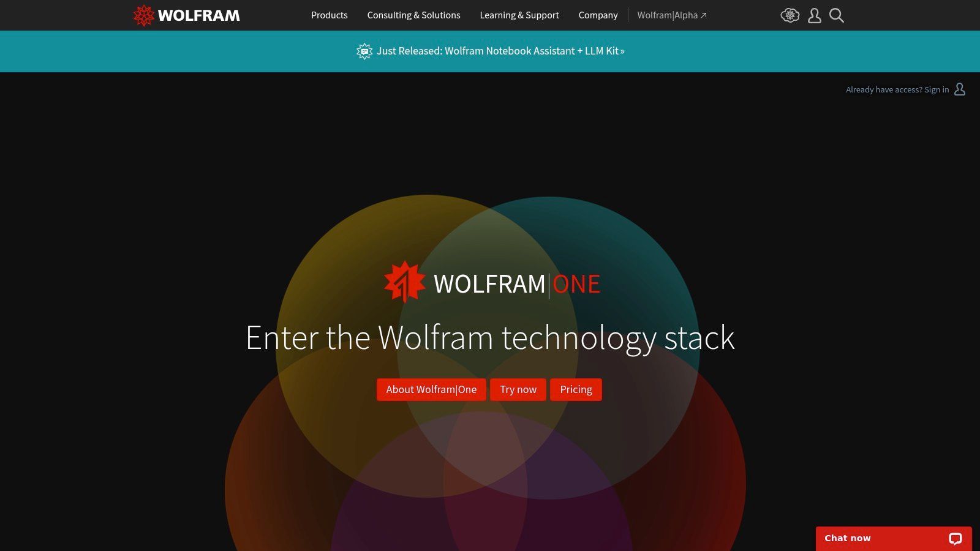
Task: Expand the Products menu
Action: 329,15
